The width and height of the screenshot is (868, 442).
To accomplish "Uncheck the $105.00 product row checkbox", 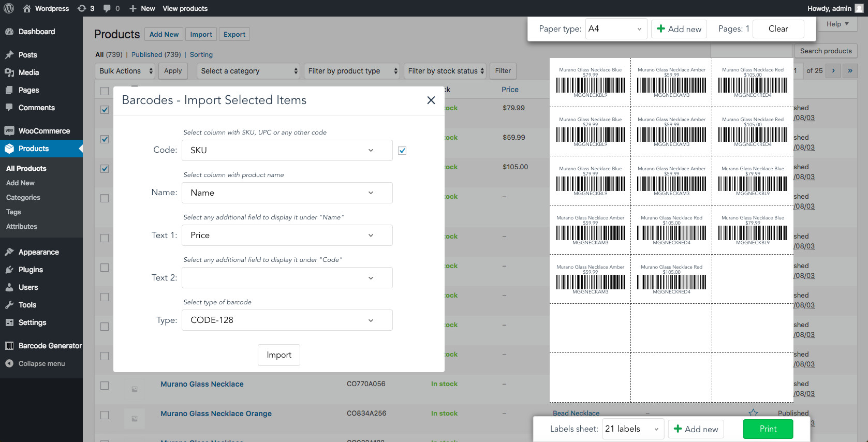I will tap(105, 169).
